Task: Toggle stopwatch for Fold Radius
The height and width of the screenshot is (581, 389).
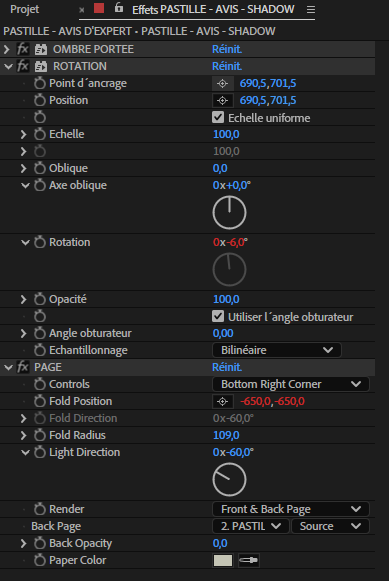Action: pyautogui.click(x=40, y=435)
